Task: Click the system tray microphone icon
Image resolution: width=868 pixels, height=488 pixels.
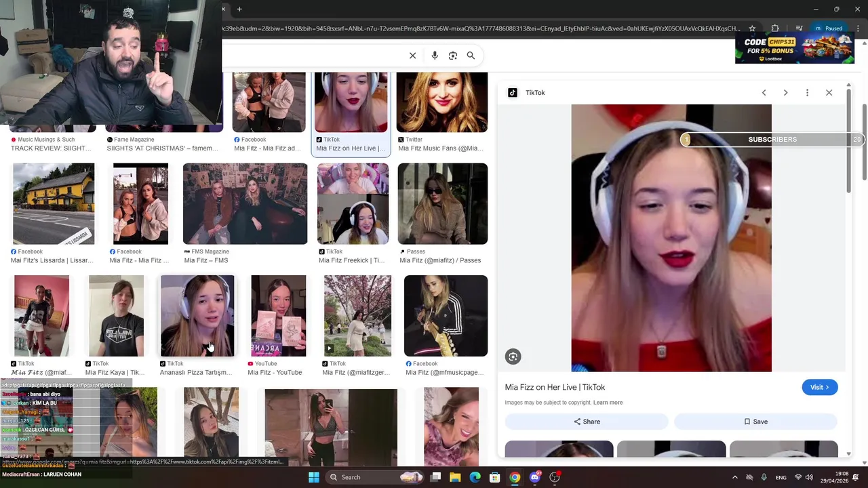Action: coord(764,477)
